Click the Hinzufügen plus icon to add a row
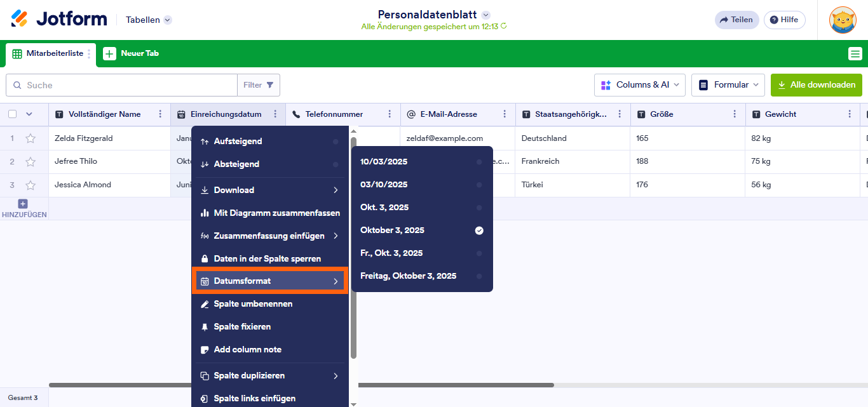 click(22, 203)
